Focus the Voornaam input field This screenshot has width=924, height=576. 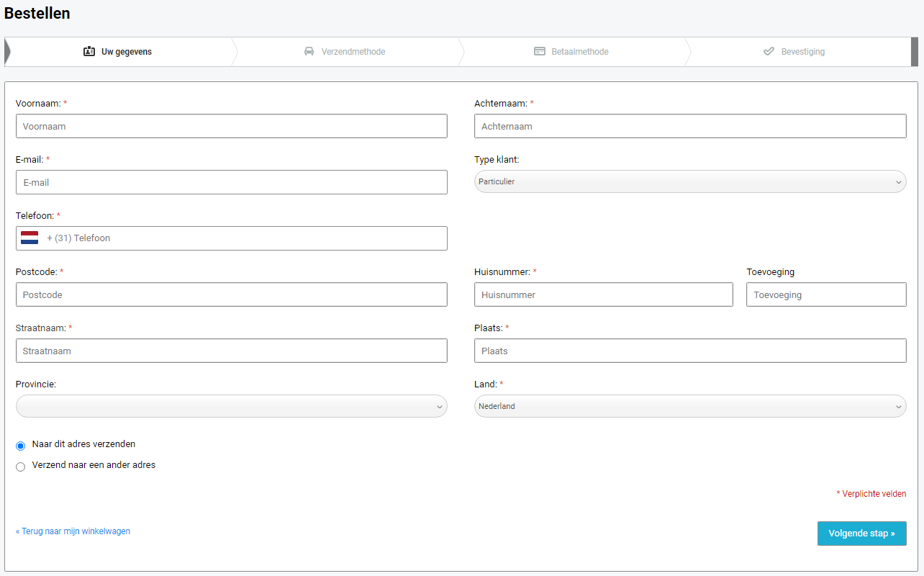point(231,127)
